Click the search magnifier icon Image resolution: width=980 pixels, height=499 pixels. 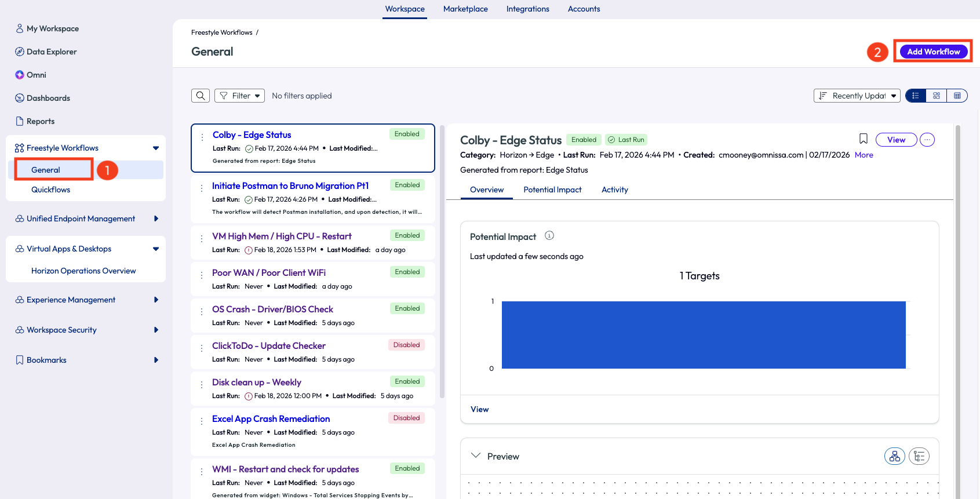click(201, 96)
